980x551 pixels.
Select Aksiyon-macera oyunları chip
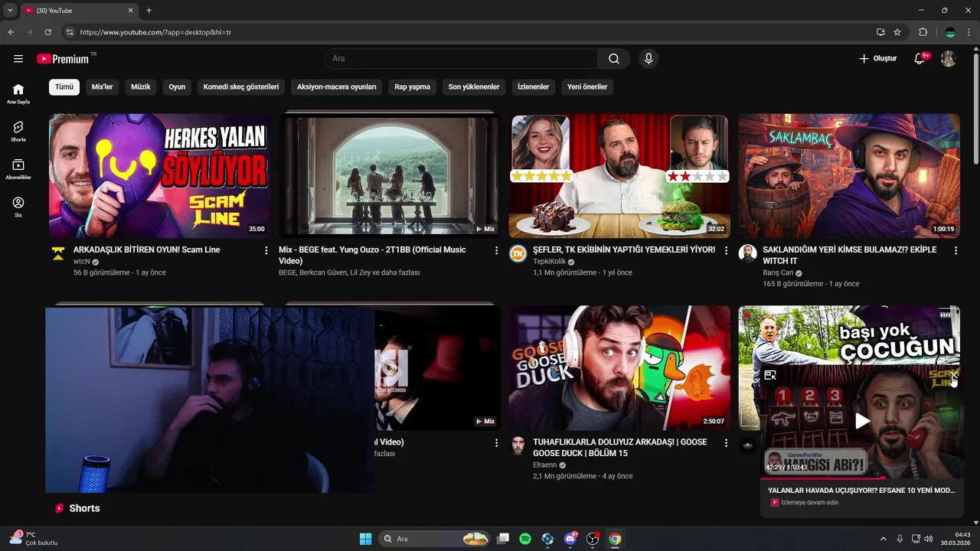337,86
